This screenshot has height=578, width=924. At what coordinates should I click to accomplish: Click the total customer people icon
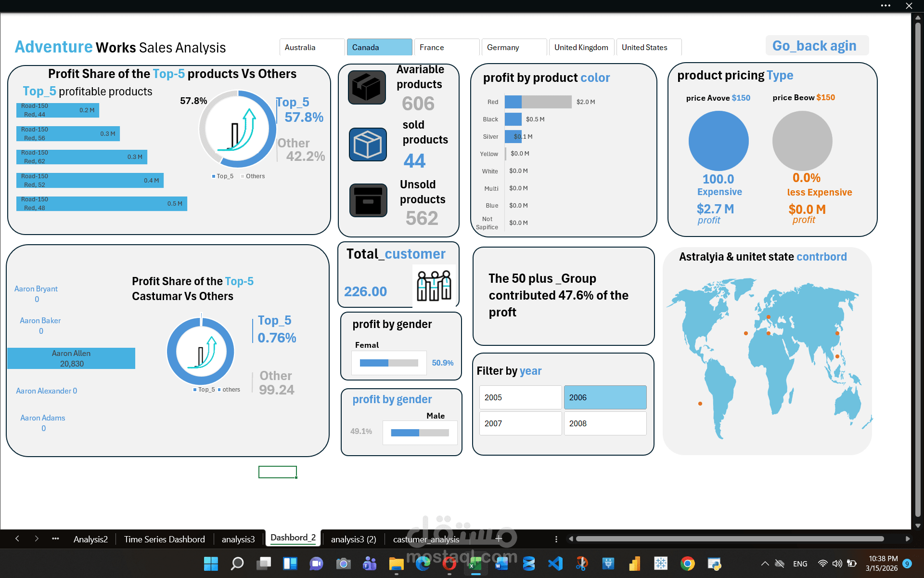(434, 285)
